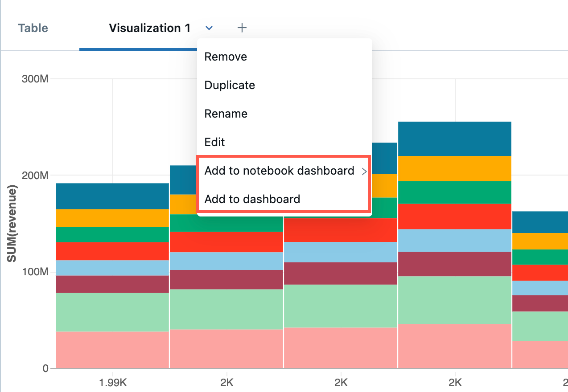Screen dimensions: 568x392
Task: Open the Visualization 1 dropdown chevron
Action: point(209,28)
